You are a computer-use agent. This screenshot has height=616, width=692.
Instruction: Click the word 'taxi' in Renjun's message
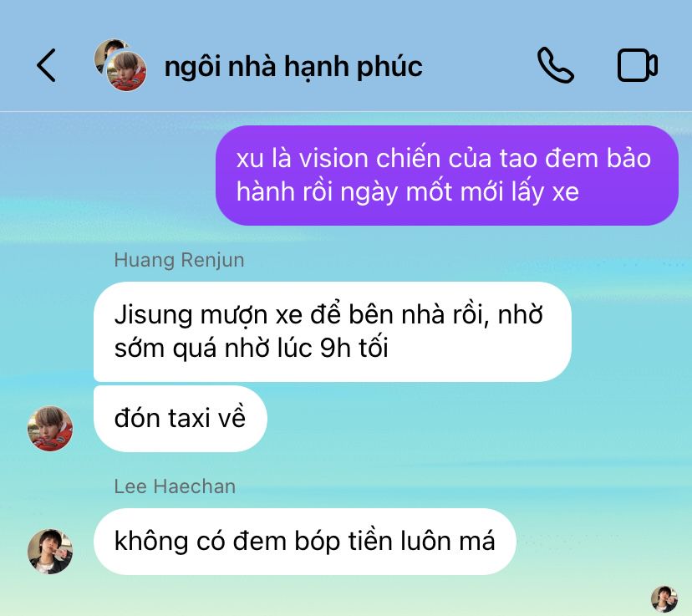pos(189,418)
